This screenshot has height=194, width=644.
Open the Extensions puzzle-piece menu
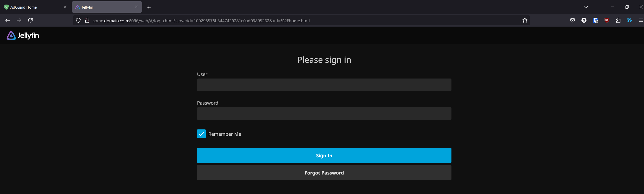click(618, 21)
